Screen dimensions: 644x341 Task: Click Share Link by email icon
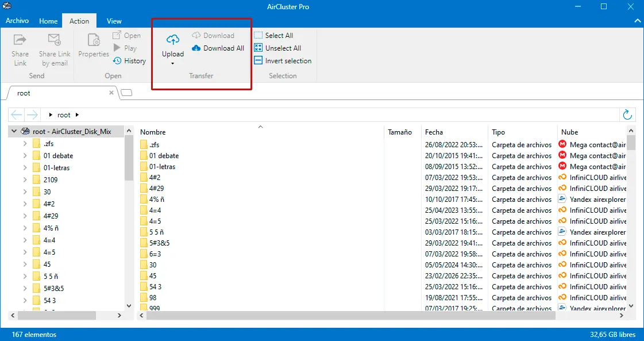tap(54, 40)
